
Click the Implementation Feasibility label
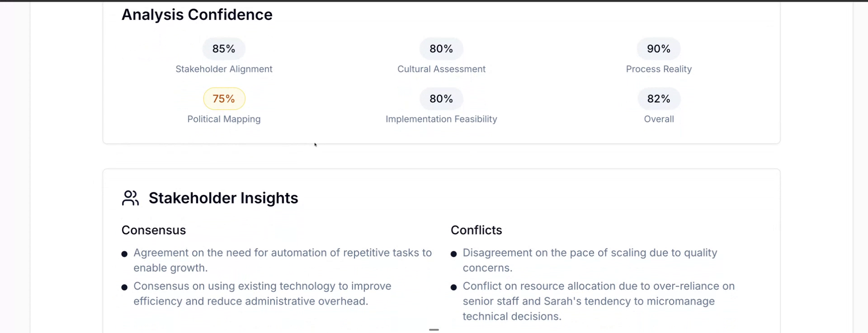(x=441, y=119)
